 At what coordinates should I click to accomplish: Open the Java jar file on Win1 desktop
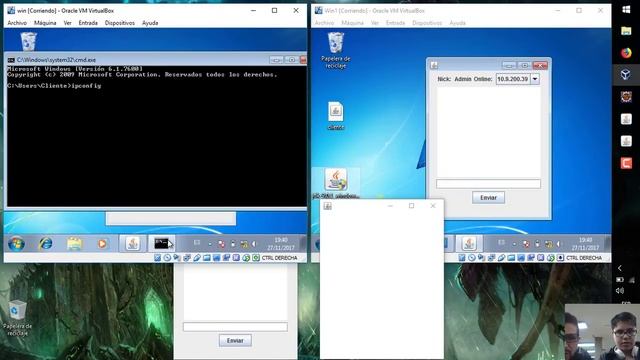(336, 183)
